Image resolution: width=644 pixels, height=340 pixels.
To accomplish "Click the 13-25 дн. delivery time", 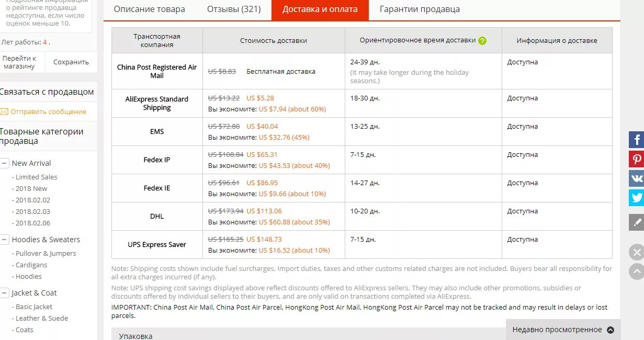I will click(x=365, y=126).
